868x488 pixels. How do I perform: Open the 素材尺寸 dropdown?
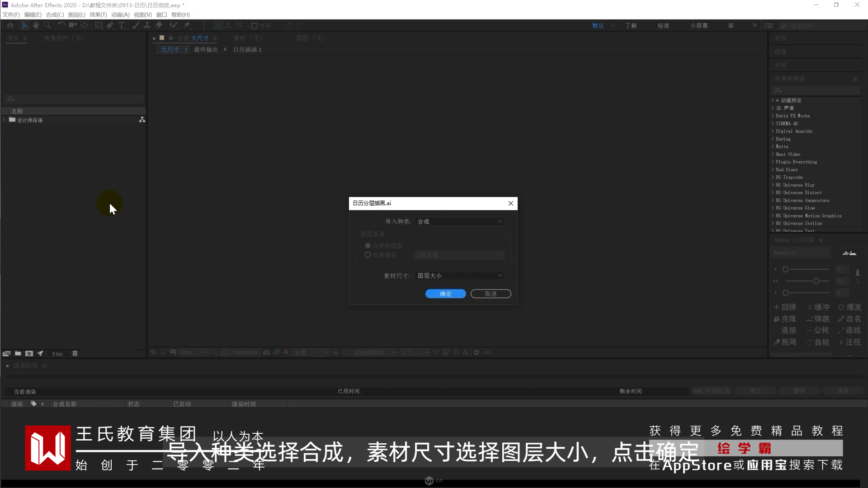[x=459, y=276]
